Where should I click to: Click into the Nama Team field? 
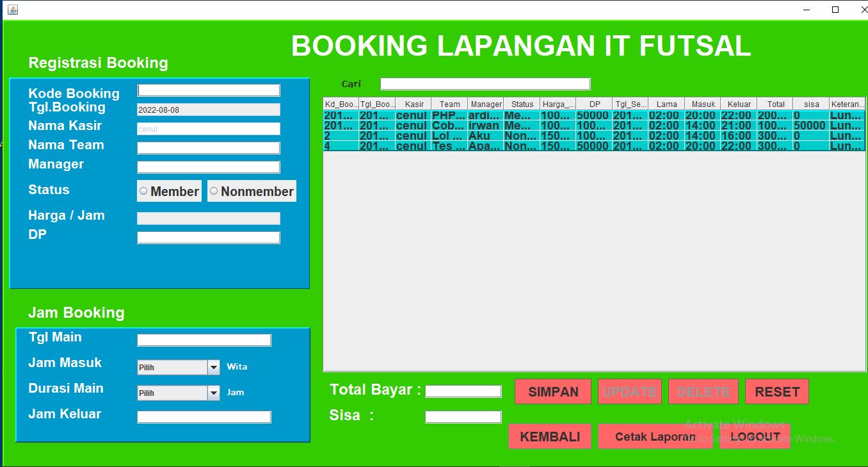point(209,148)
